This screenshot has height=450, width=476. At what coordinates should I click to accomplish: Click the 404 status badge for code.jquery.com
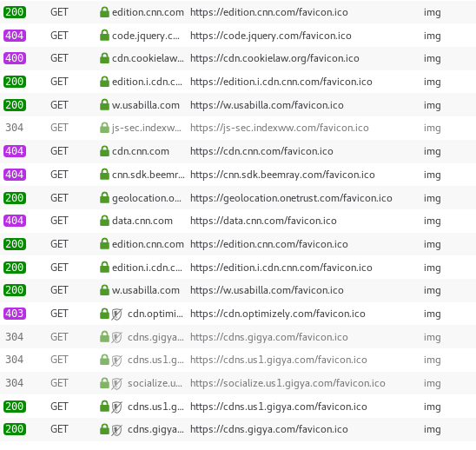tap(15, 36)
